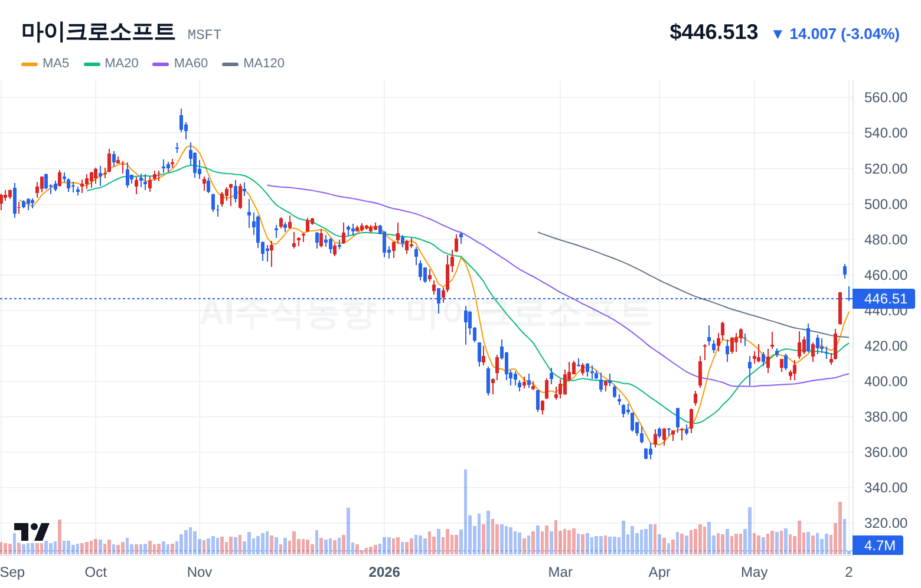
Task: Select the 2026 time axis marker
Action: [384, 572]
